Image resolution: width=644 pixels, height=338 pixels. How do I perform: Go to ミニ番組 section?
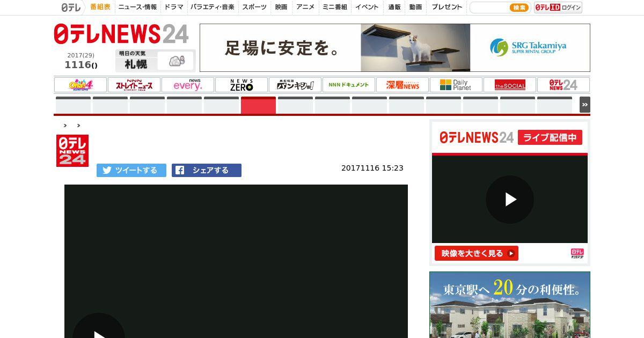coord(335,7)
